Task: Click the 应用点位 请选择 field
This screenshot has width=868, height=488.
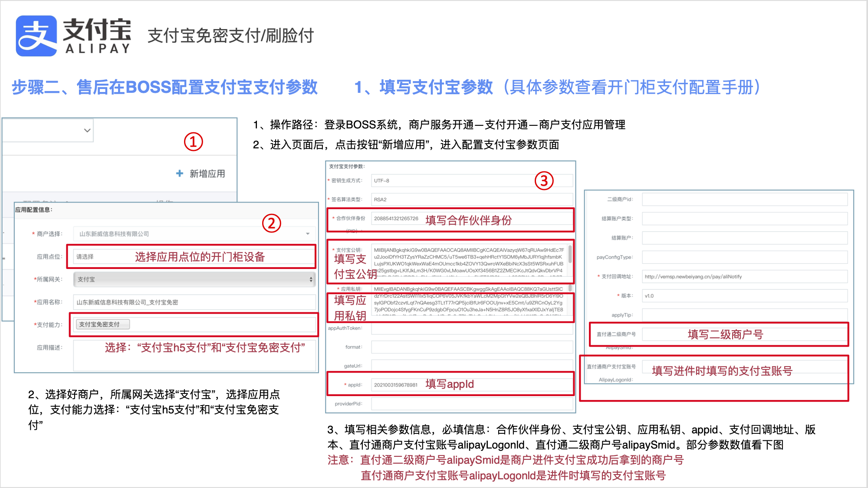Action: coord(194,257)
